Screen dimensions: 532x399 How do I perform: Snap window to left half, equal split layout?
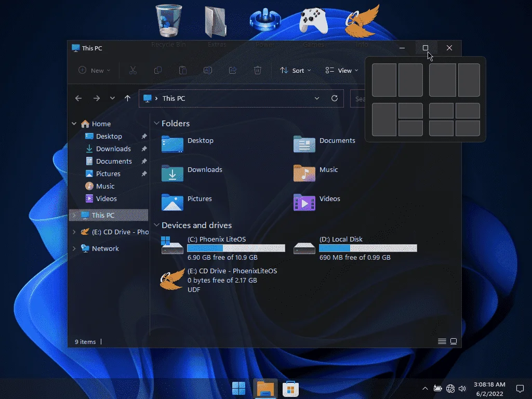tap(384, 80)
